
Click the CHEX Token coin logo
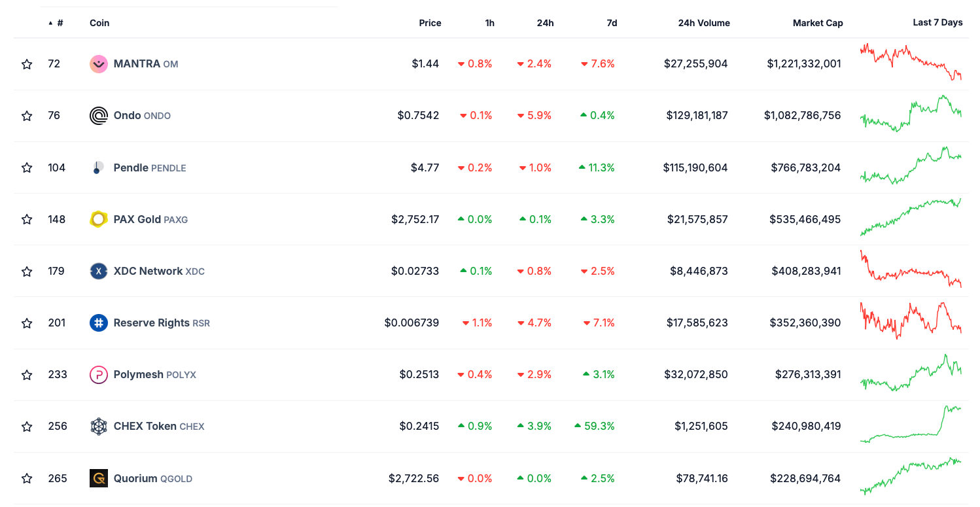point(99,427)
